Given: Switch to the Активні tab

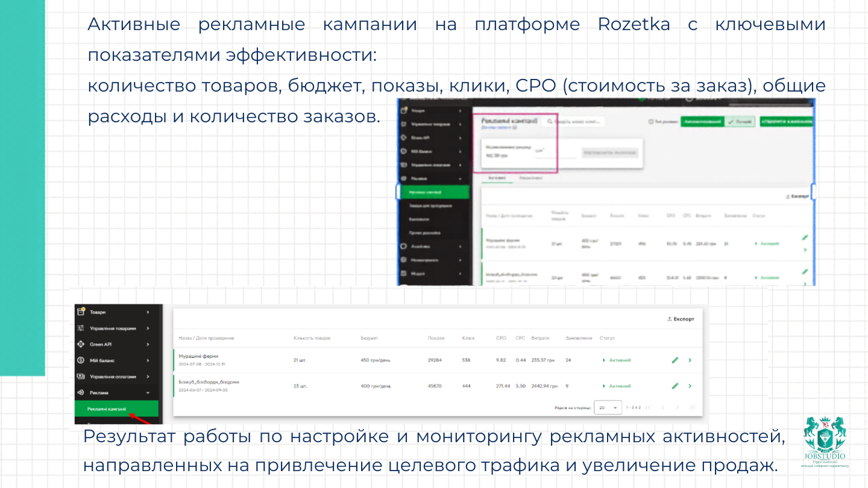Looking at the screenshot, I should [x=497, y=178].
